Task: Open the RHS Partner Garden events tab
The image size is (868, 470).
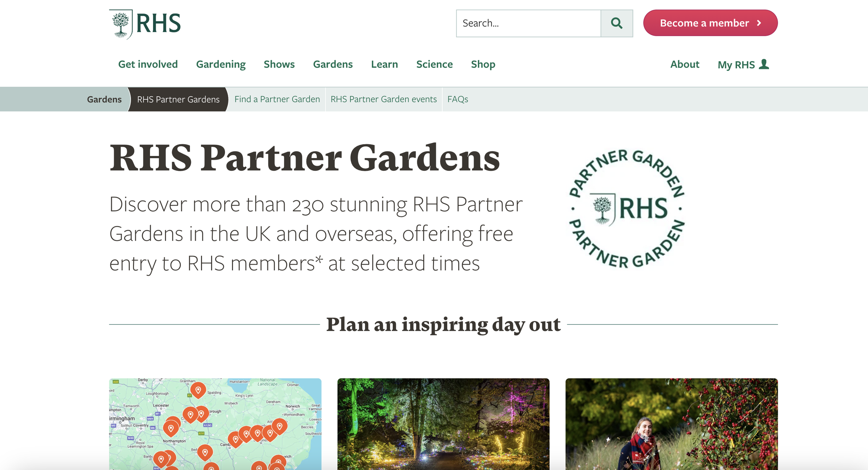Action: click(x=384, y=99)
